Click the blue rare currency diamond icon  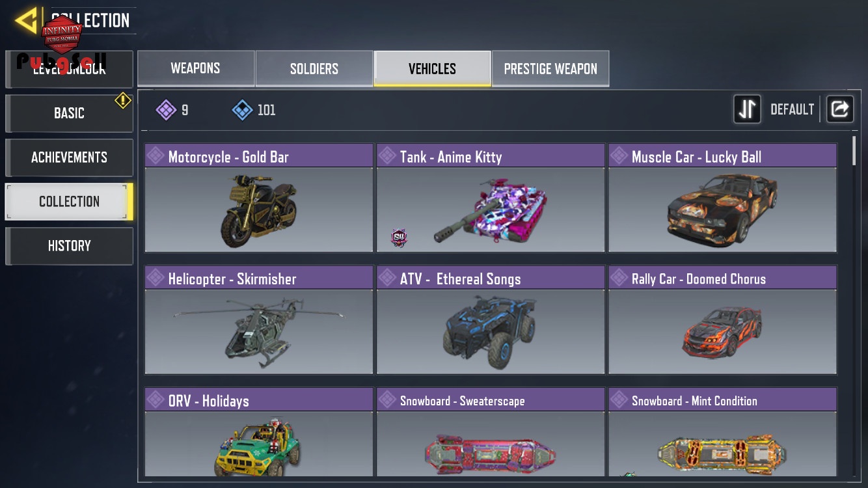click(243, 110)
